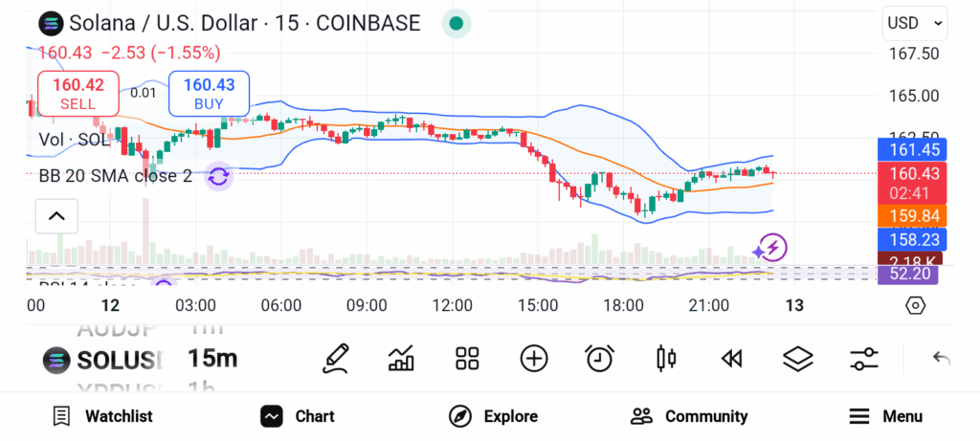The width and height of the screenshot is (980, 441).
Task: Click the 0.01 spread value
Action: 144,93
